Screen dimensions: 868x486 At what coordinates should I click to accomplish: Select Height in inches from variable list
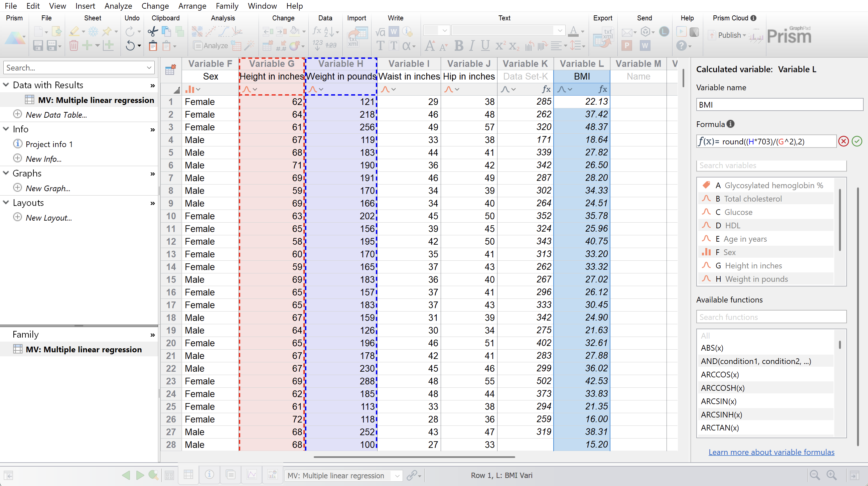(753, 266)
